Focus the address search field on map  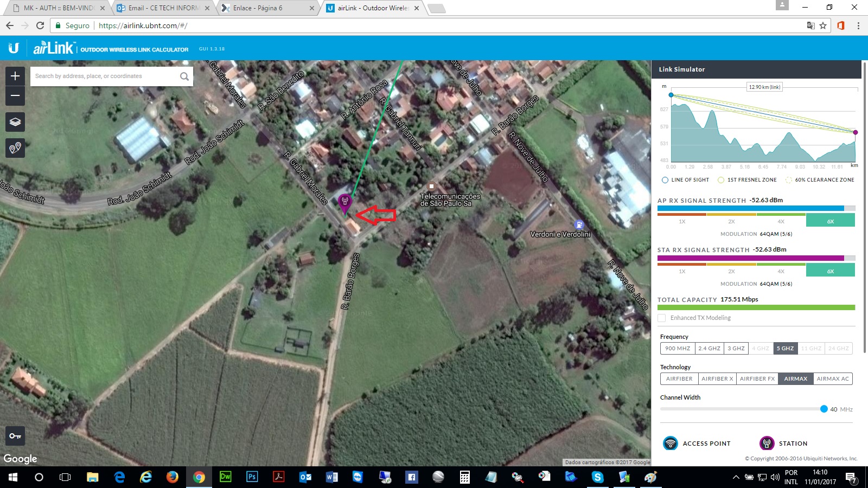[x=103, y=76]
